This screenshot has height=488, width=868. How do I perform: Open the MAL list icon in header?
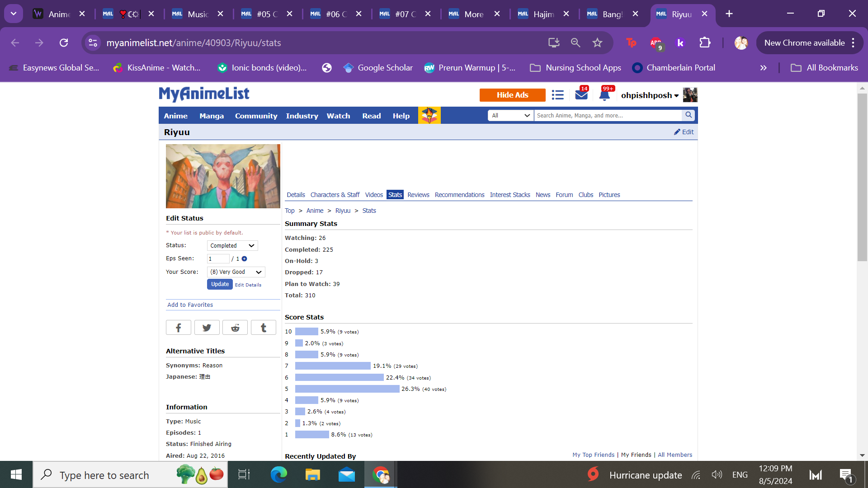pos(557,95)
